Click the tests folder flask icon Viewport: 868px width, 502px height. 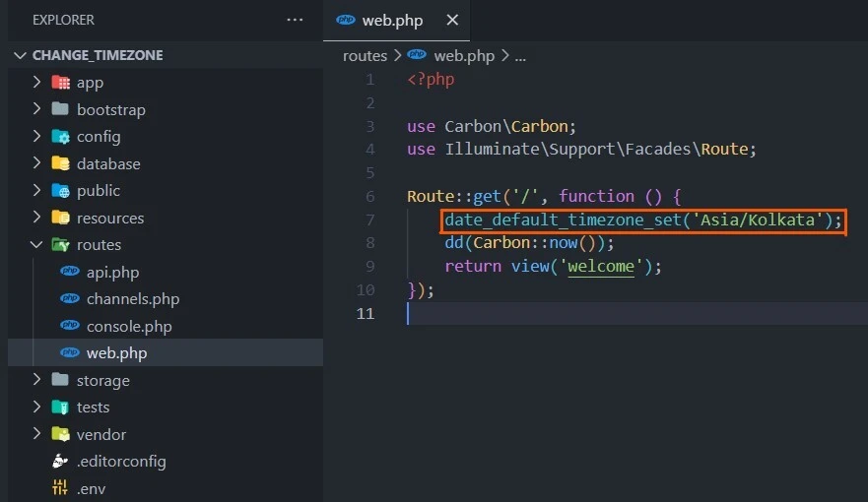point(60,408)
